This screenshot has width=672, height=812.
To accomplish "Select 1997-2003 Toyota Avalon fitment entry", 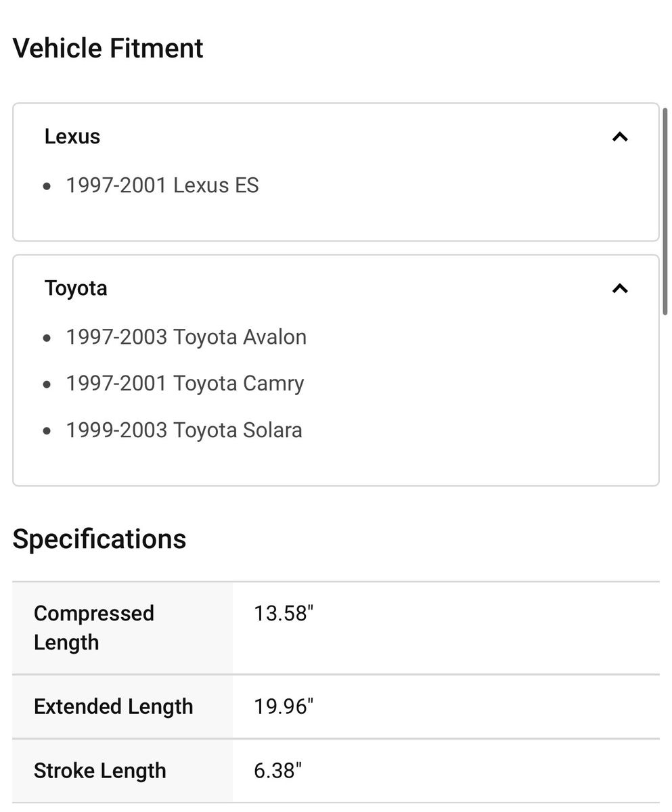I will (186, 337).
